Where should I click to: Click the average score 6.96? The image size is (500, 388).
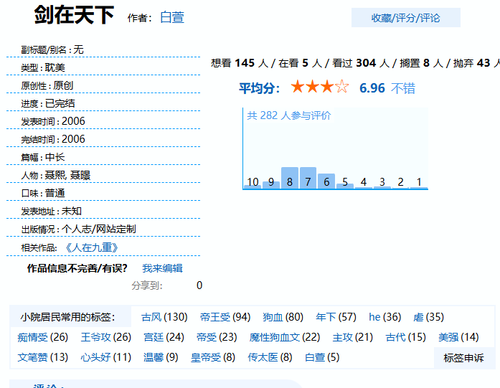[372, 88]
